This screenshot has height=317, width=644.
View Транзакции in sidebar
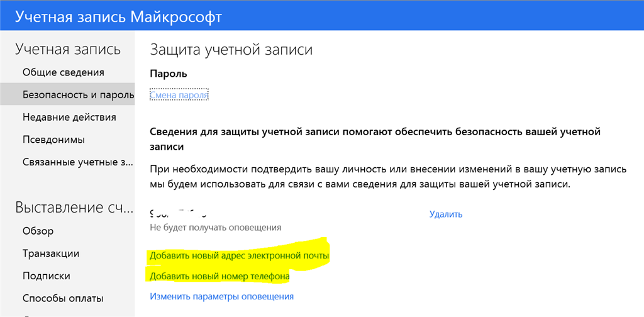click(x=51, y=253)
